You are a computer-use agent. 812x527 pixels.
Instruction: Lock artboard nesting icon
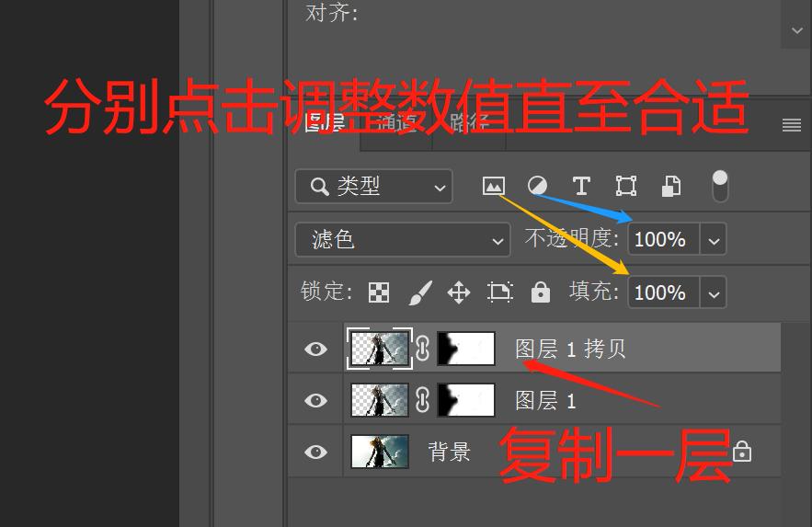pos(499,292)
